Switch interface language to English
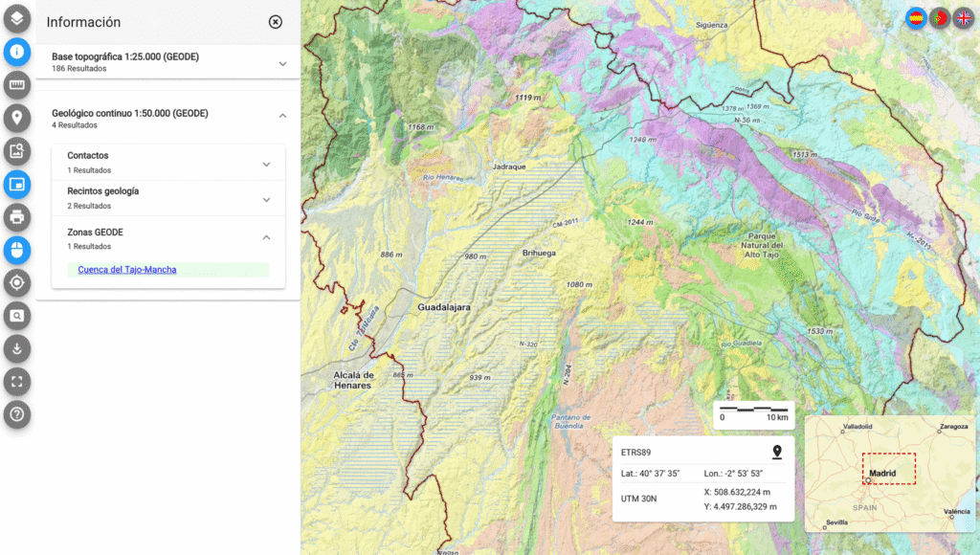The width and height of the screenshot is (980, 555). [963, 17]
